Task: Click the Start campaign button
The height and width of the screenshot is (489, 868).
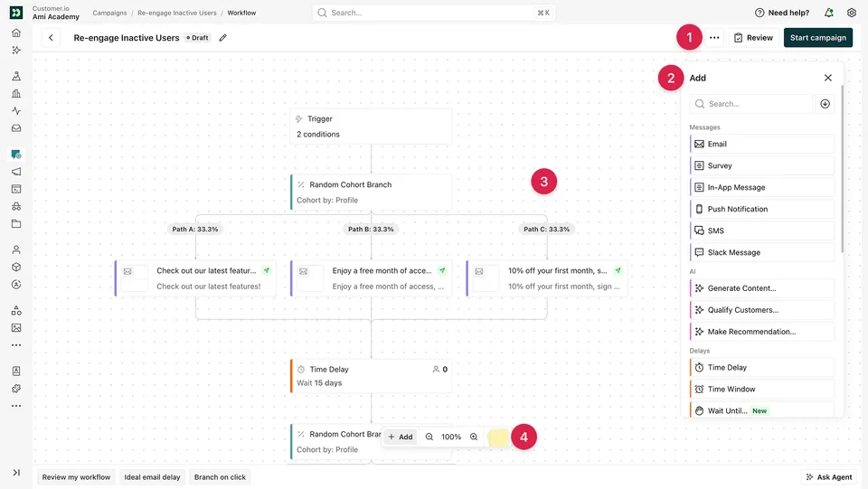Action: click(817, 38)
